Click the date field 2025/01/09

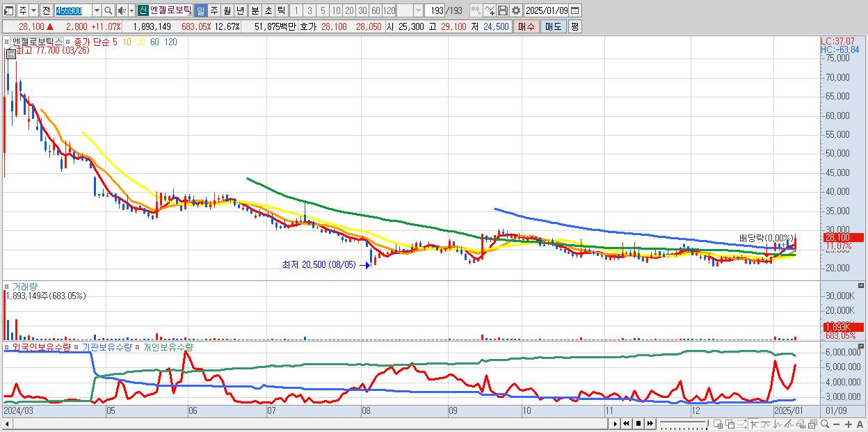pos(546,10)
